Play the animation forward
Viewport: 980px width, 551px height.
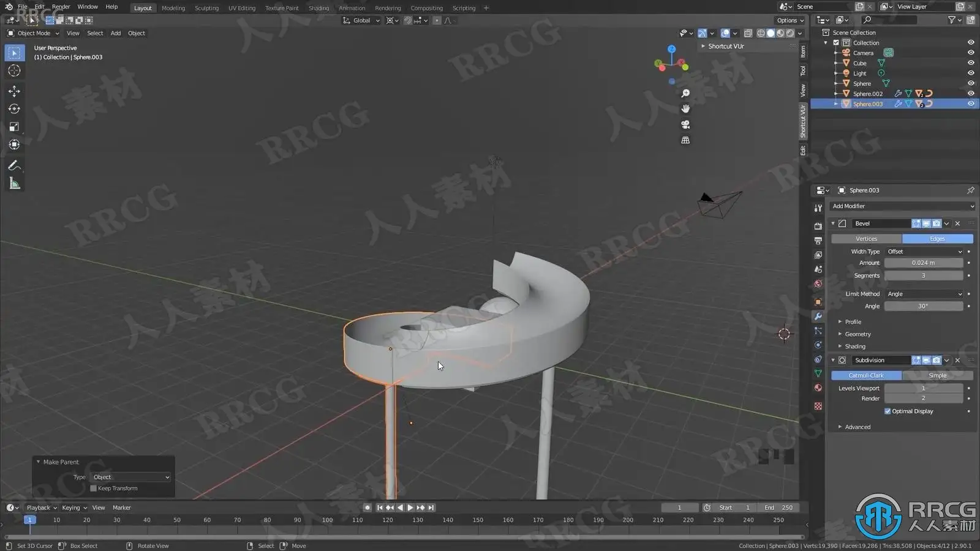(410, 508)
